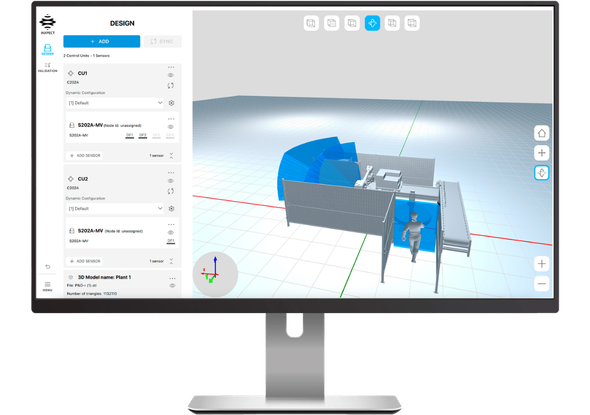This screenshot has width=590, height=415.
Task: Select DF2 on CU1's S202A-MV sensor
Action: [x=143, y=135]
